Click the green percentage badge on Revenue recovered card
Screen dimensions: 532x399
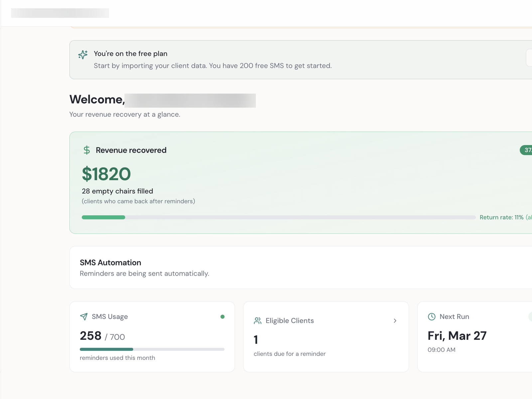tap(527, 150)
